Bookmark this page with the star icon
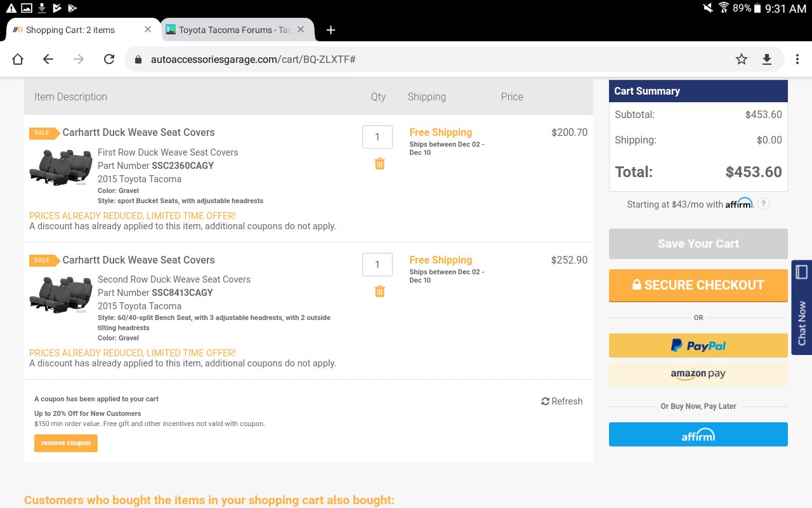812x508 pixels. [x=742, y=59]
